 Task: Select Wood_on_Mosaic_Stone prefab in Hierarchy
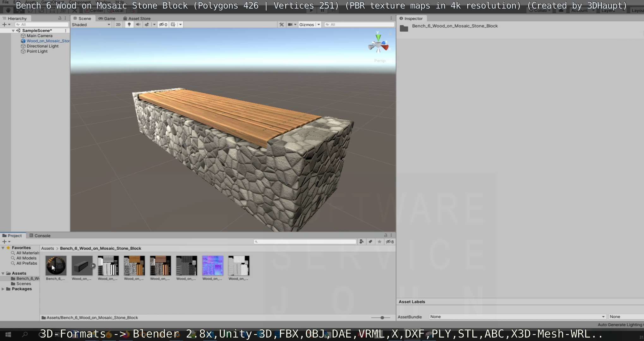(45, 41)
